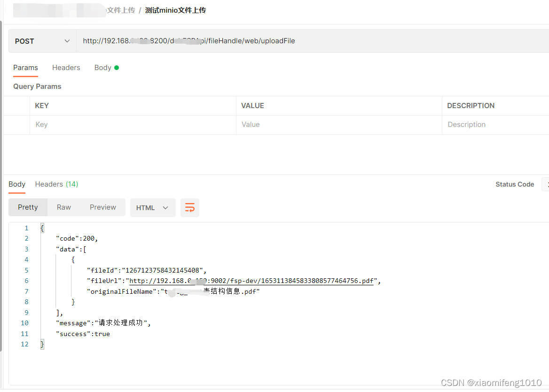Click the request URL field
Screen dimensions: 549x392
pos(313,41)
